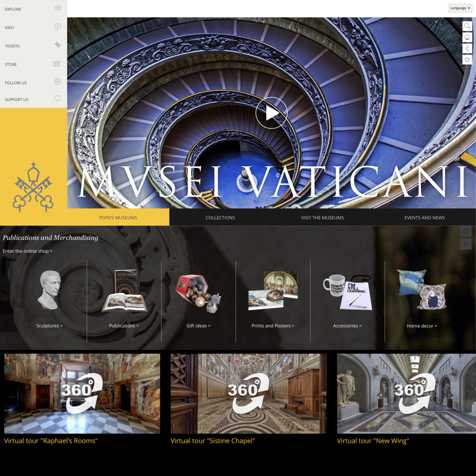This screenshot has width=476, height=476.
Task: Click the search magnifier icon
Action: point(467,26)
